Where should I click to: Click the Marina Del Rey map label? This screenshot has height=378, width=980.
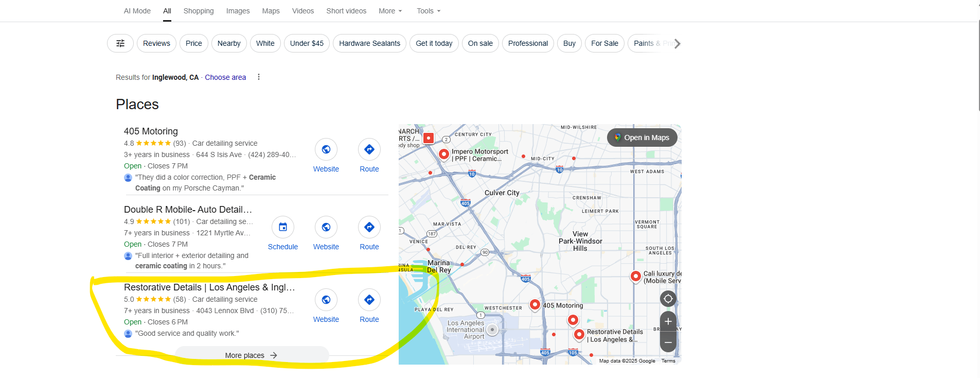pos(439,266)
